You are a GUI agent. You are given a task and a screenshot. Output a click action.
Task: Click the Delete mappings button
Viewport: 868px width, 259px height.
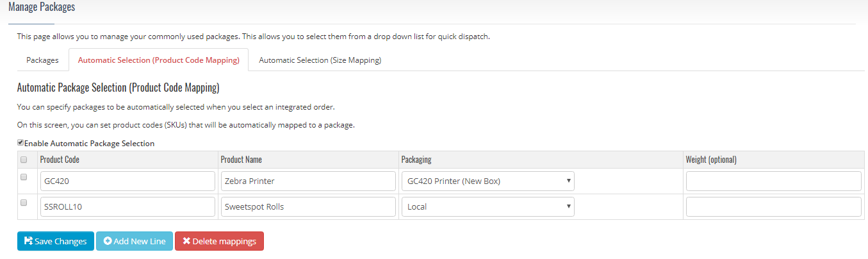point(219,241)
